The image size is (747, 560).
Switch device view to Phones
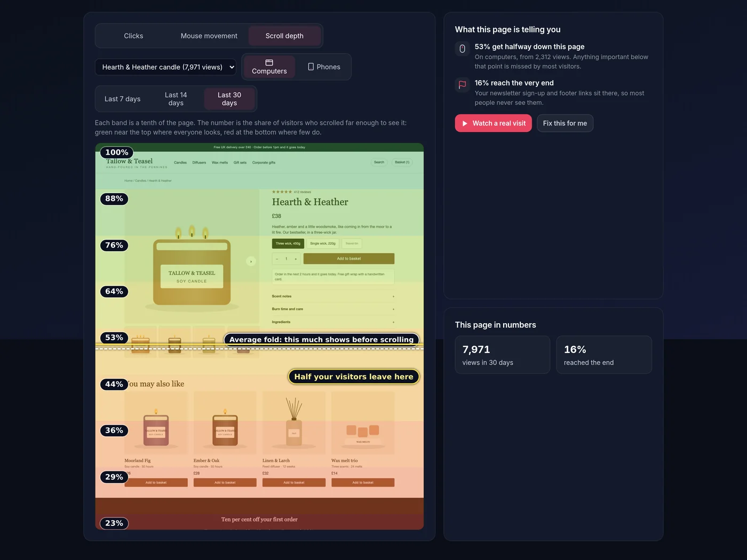[x=324, y=67]
